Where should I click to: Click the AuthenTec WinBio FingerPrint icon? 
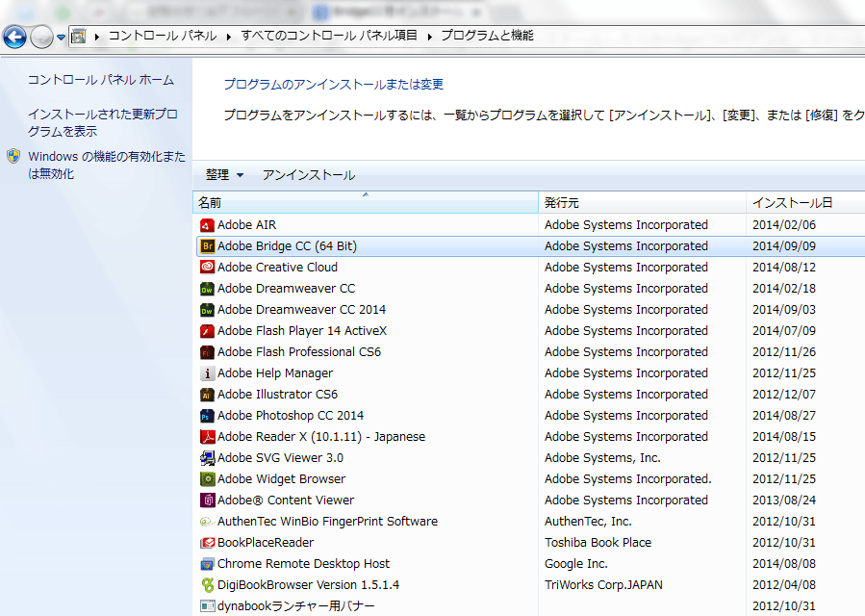click(207, 521)
